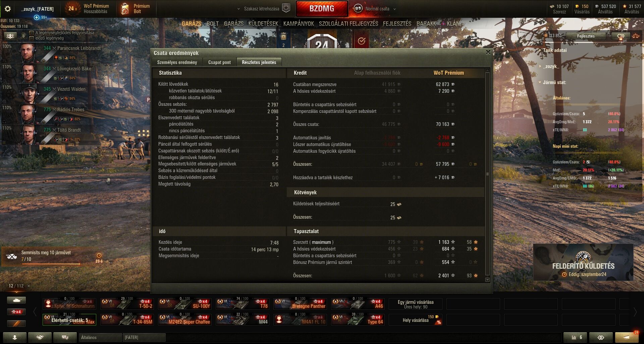Select the Részletes jelentés tab
The image size is (644, 344).
pyautogui.click(x=259, y=62)
